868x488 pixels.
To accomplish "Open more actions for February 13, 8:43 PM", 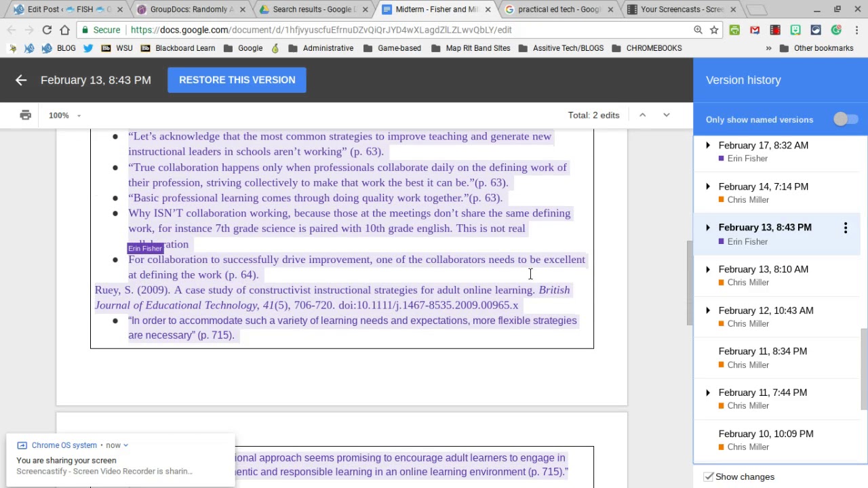I will [846, 228].
